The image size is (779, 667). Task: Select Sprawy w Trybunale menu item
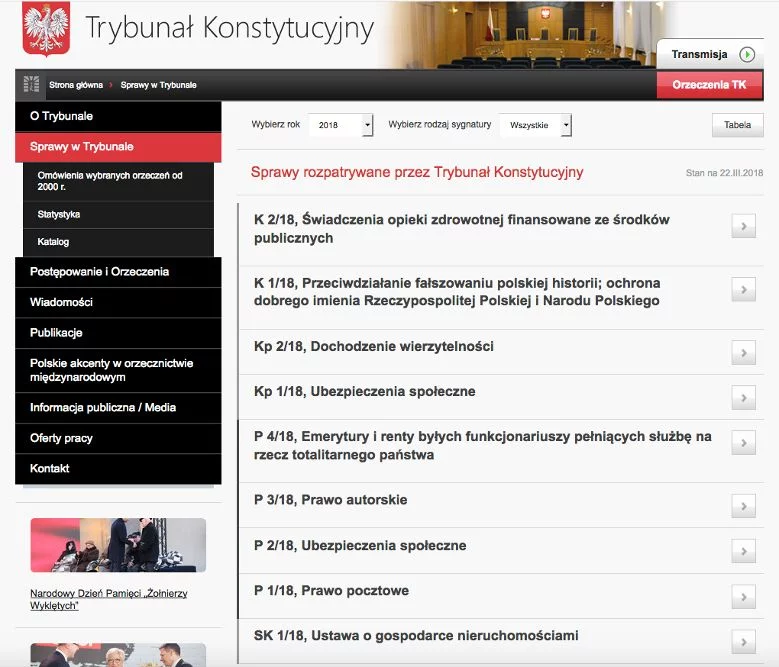(118, 147)
